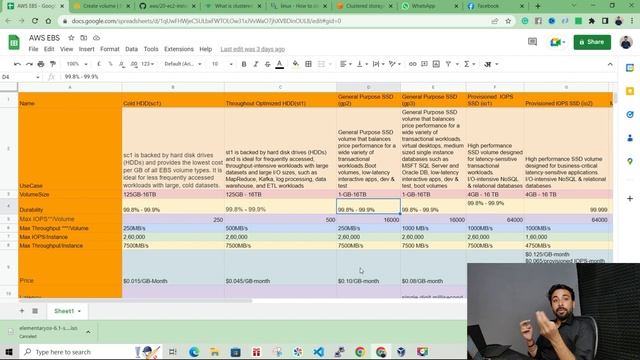Decrease decimal places
The image size is (640, 360).
[122, 64]
